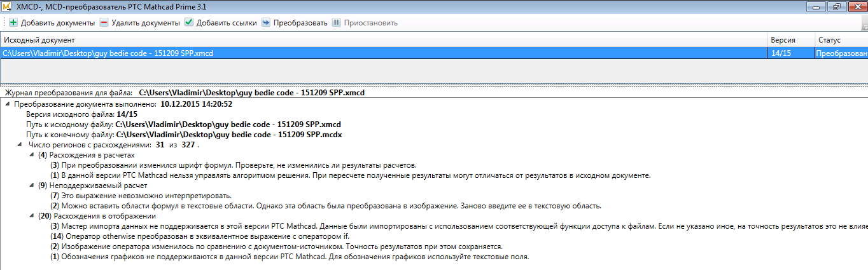
Task: Select the нельзя управлять алгоритмом решения message
Action: (350, 175)
